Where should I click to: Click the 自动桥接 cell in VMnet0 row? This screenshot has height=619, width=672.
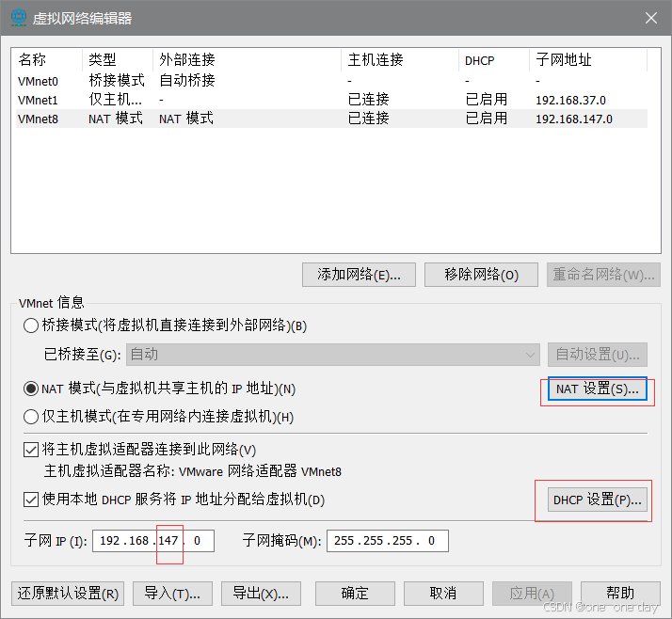187,81
